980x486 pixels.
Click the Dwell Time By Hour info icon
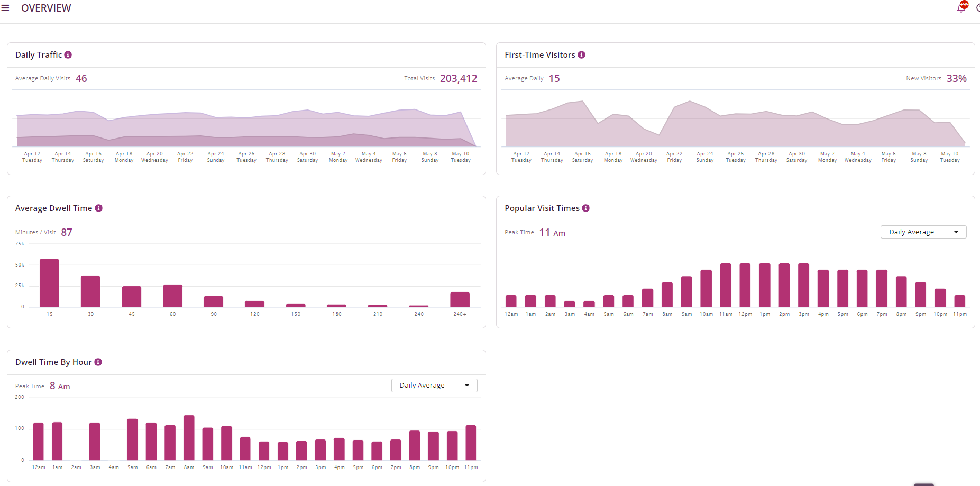(98, 362)
